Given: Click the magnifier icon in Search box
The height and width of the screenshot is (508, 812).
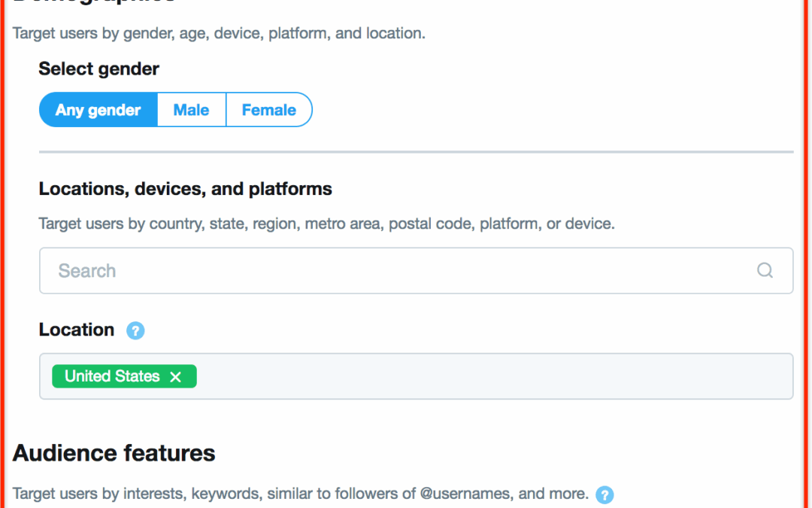Looking at the screenshot, I should coord(765,270).
